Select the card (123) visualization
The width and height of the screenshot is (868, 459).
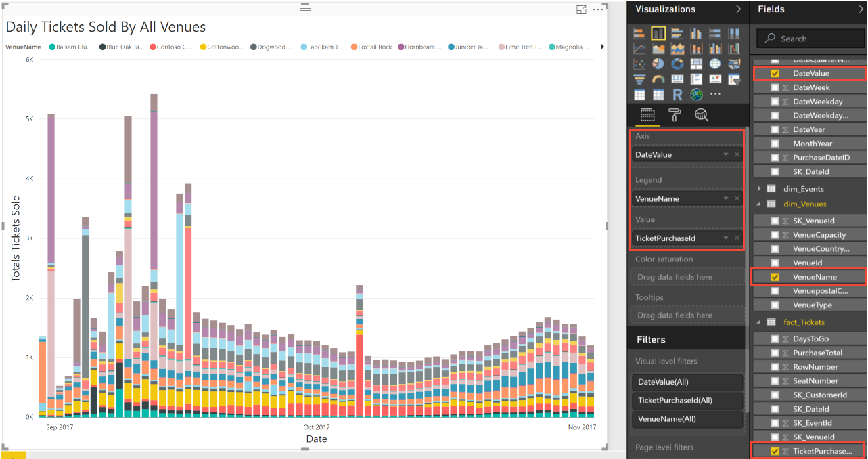(x=677, y=80)
